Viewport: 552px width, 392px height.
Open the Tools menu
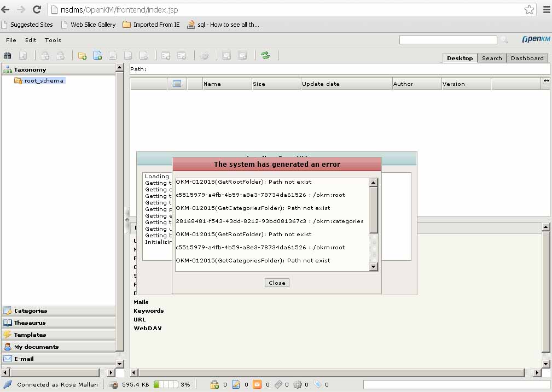pos(53,40)
